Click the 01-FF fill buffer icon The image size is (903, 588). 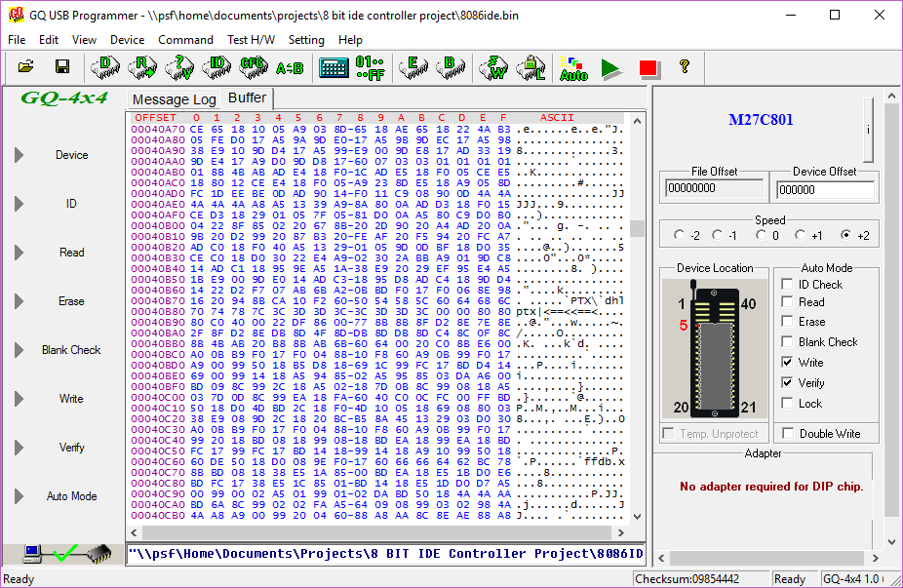coord(370,67)
